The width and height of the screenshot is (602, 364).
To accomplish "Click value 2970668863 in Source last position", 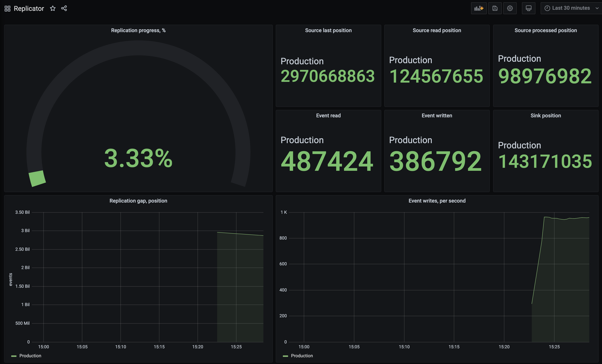I will click(x=328, y=76).
